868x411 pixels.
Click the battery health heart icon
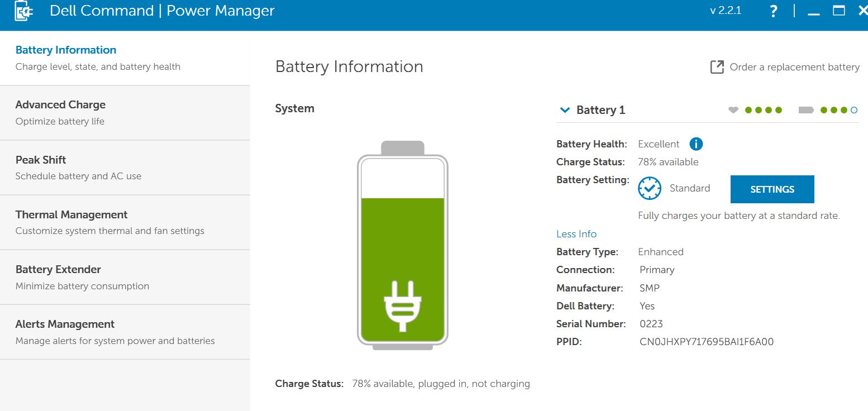coord(733,110)
